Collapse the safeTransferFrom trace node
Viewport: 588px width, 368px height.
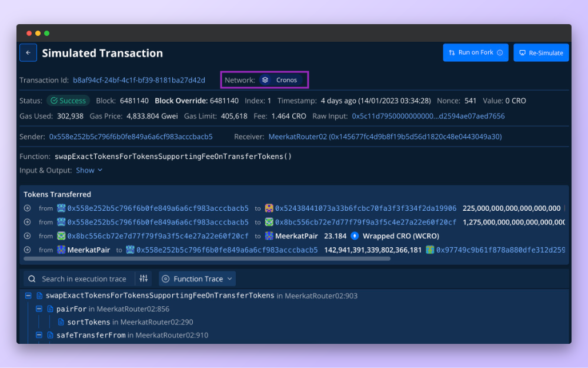39,335
